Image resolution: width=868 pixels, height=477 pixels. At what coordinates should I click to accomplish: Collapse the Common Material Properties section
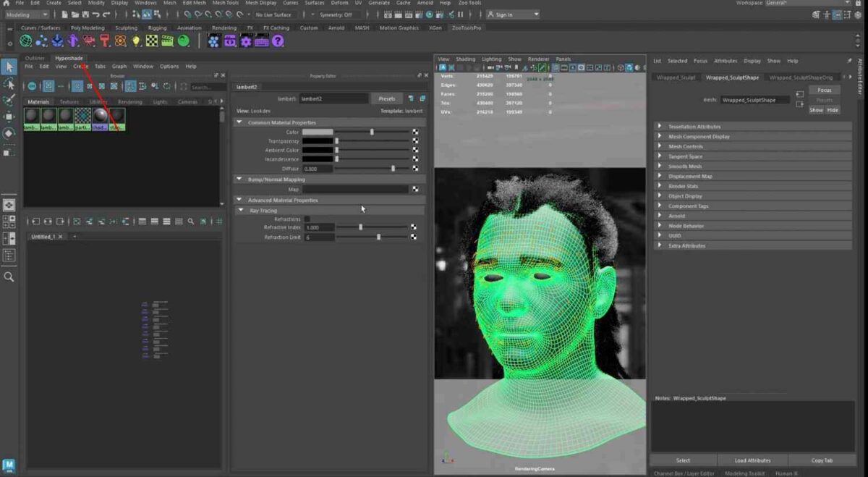coord(239,122)
